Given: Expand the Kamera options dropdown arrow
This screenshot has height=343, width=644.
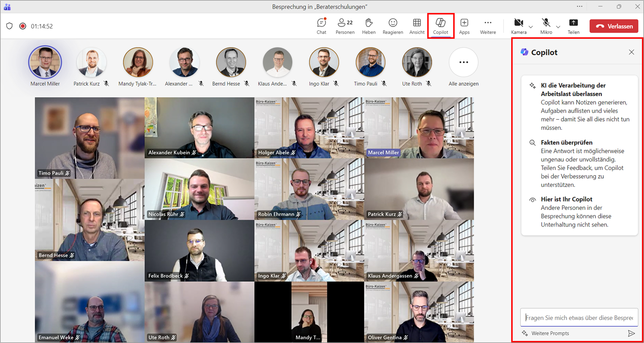Looking at the screenshot, I should click(x=531, y=27).
